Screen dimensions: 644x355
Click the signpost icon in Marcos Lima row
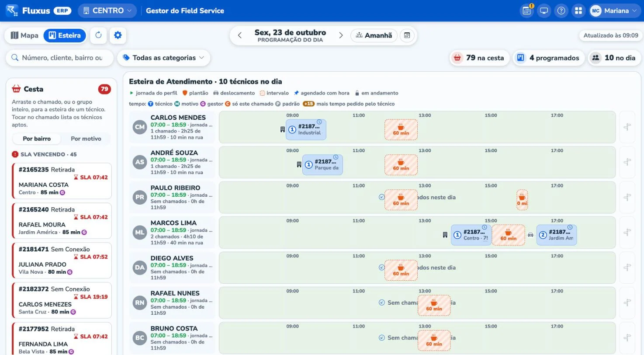click(x=627, y=232)
